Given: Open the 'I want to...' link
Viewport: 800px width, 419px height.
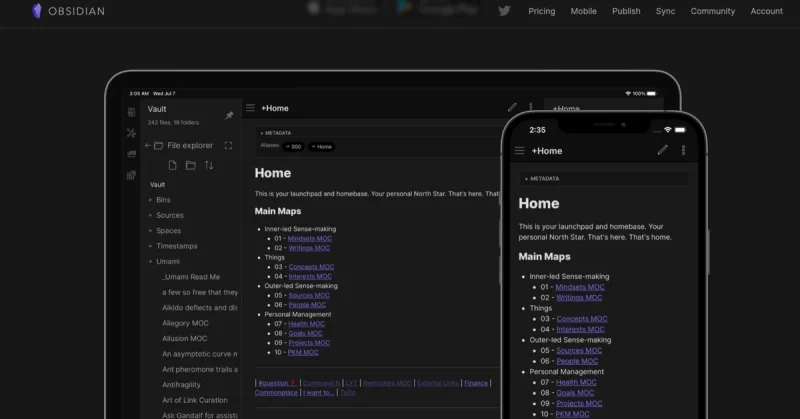Looking at the screenshot, I should (x=319, y=392).
